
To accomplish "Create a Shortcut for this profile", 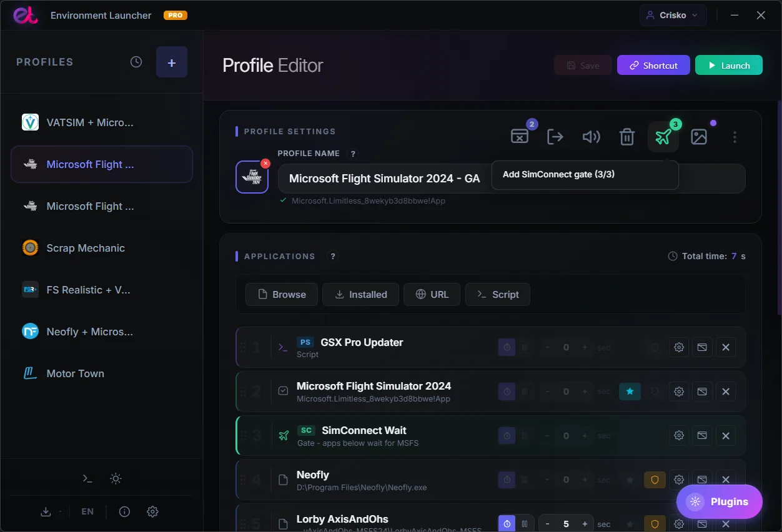I will pyautogui.click(x=653, y=65).
